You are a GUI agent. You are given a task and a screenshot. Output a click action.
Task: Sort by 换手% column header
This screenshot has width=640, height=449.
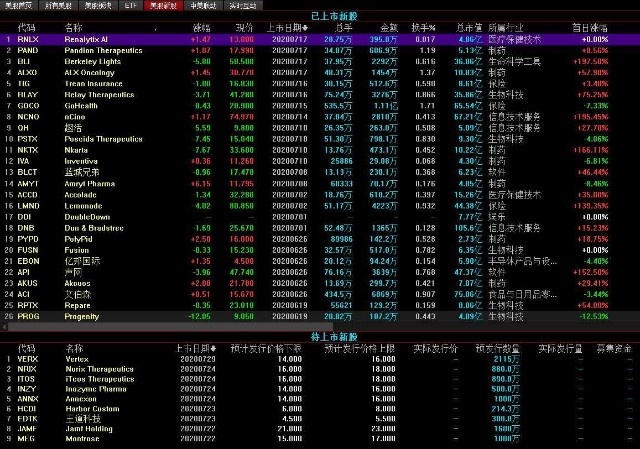(x=423, y=28)
